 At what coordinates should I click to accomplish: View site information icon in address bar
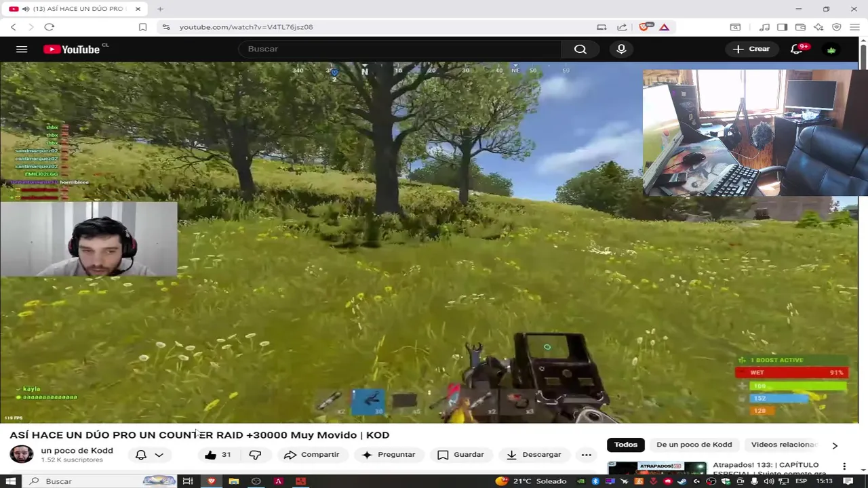[x=165, y=27]
